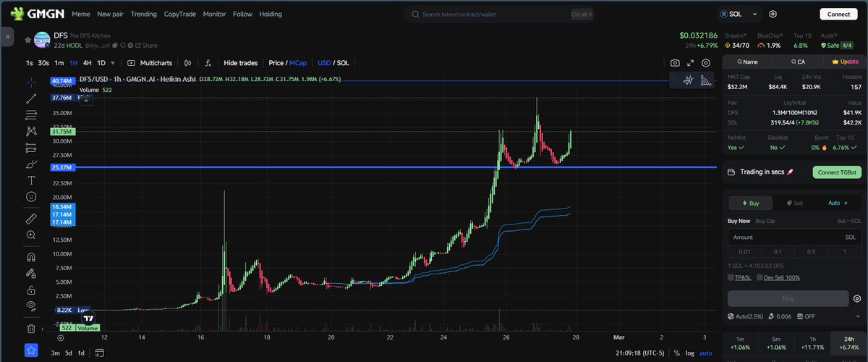
Task: Open the fx indicators menu
Action: tap(208, 63)
